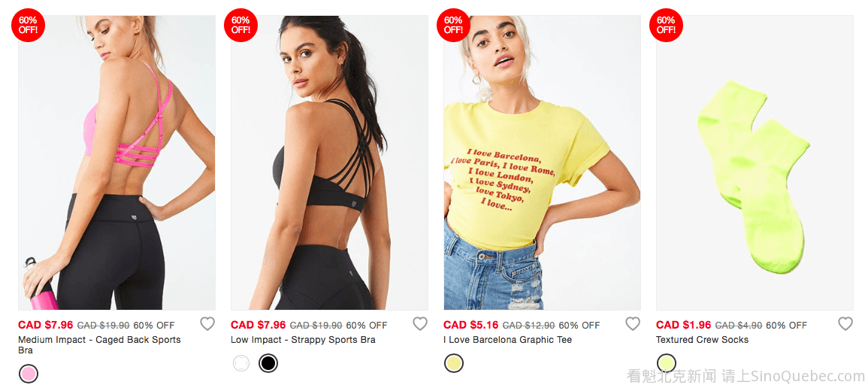Click 60% OFF badge on yellow graphic tee
868x388 pixels.
point(453,25)
